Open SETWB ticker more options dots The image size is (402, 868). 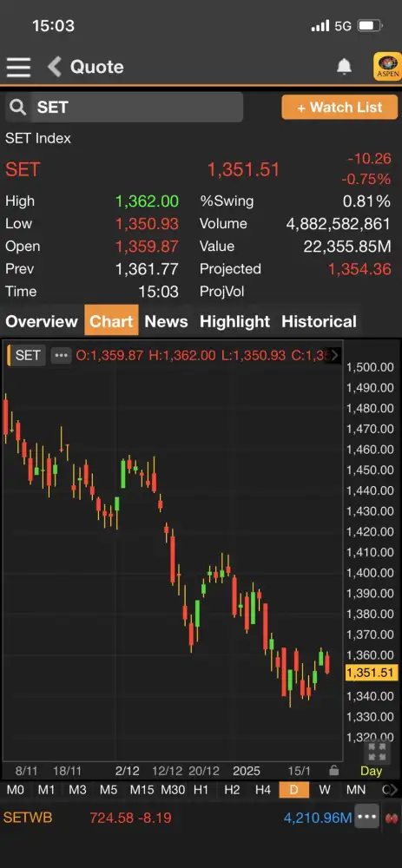pyautogui.click(x=367, y=817)
